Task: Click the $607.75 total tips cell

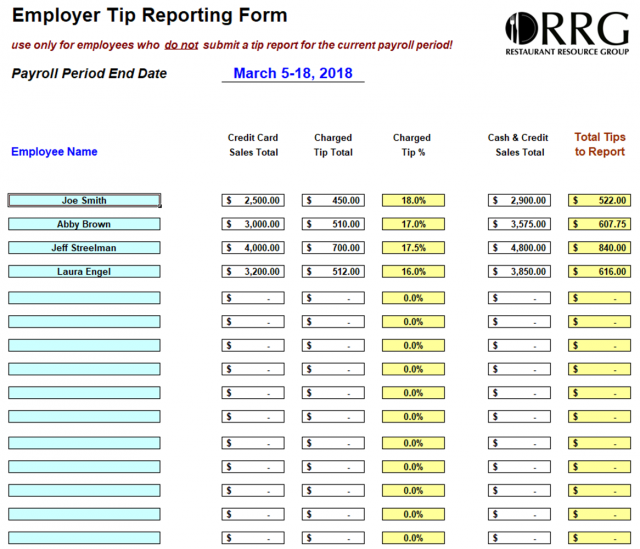Action: click(x=599, y=224)
